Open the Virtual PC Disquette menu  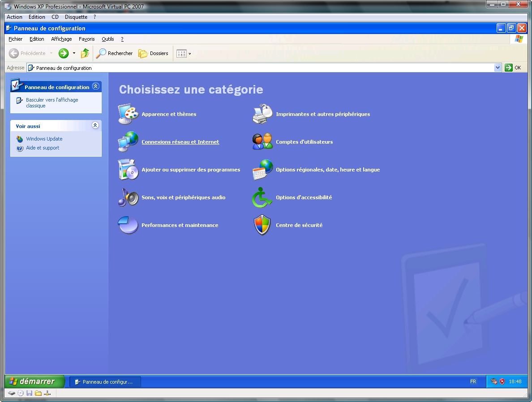pyautogui.click(x=76, y=17)
